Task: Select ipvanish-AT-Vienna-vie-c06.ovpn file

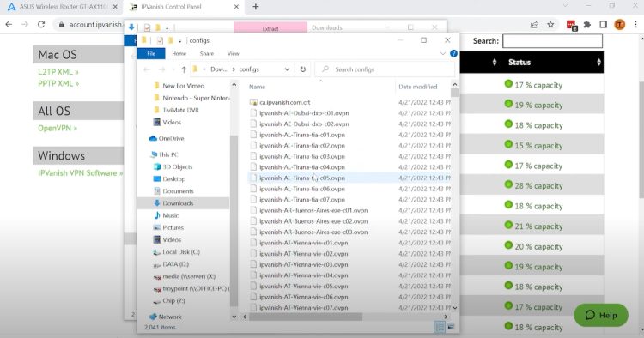Action: (303, 297)
